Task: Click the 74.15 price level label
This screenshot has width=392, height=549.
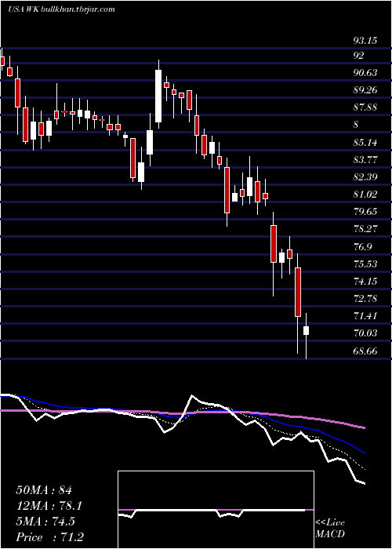Action: pyautogui.click(x=365, y=281)
